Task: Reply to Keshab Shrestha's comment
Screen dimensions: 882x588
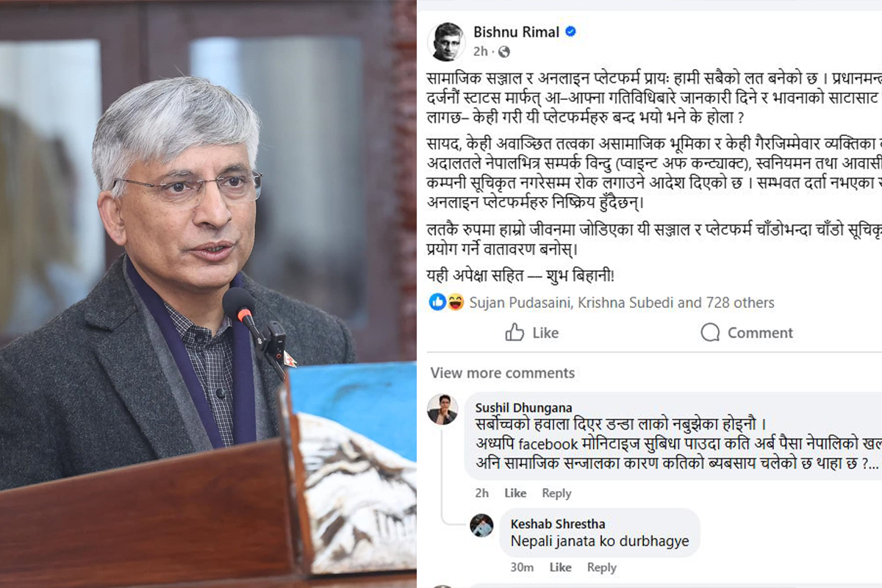Action: tap(601, 567)
